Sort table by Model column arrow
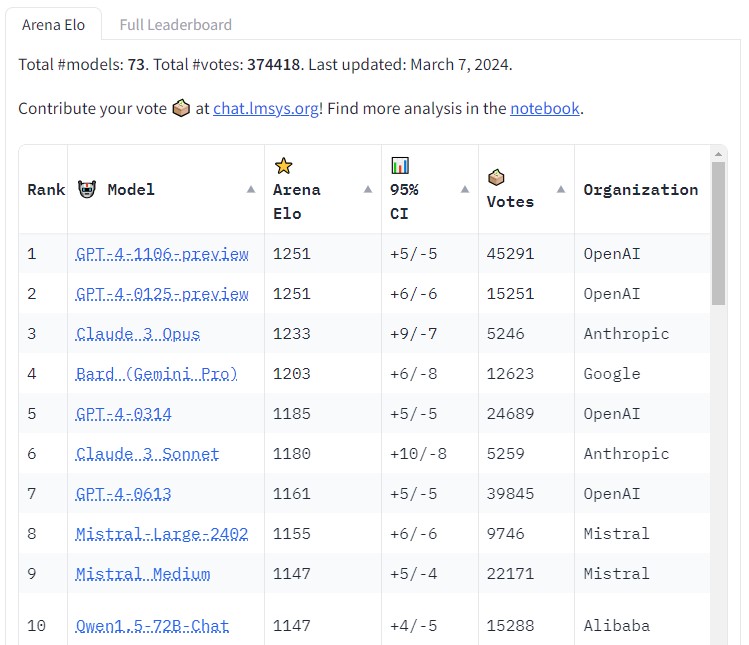 [250, 189]
